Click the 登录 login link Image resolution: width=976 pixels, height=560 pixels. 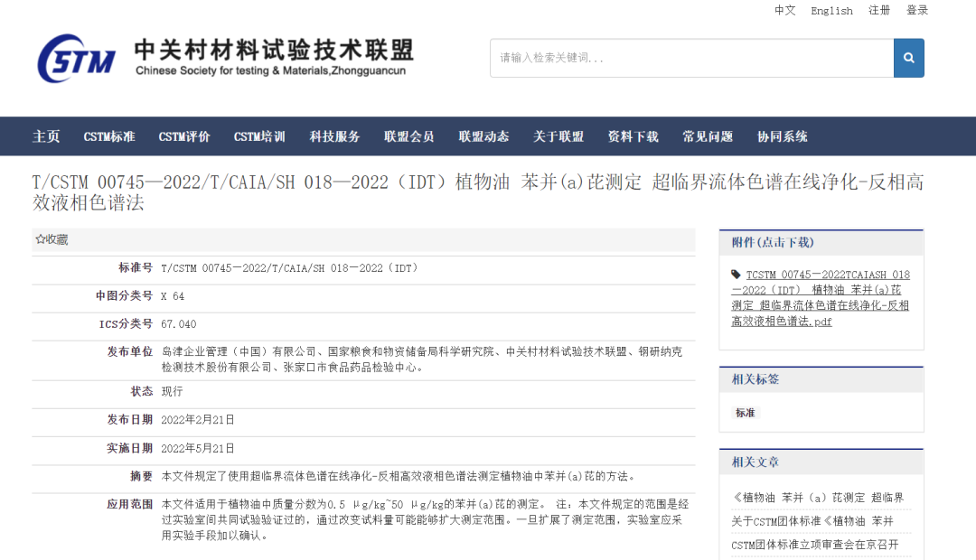point(917,11)
